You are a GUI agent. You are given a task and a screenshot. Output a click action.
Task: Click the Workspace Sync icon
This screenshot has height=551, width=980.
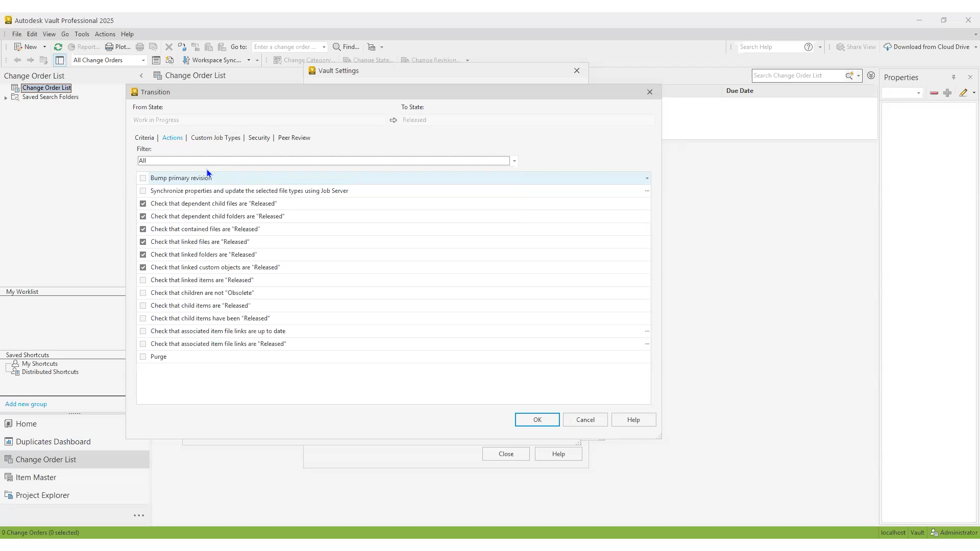(x=186, y=60)
